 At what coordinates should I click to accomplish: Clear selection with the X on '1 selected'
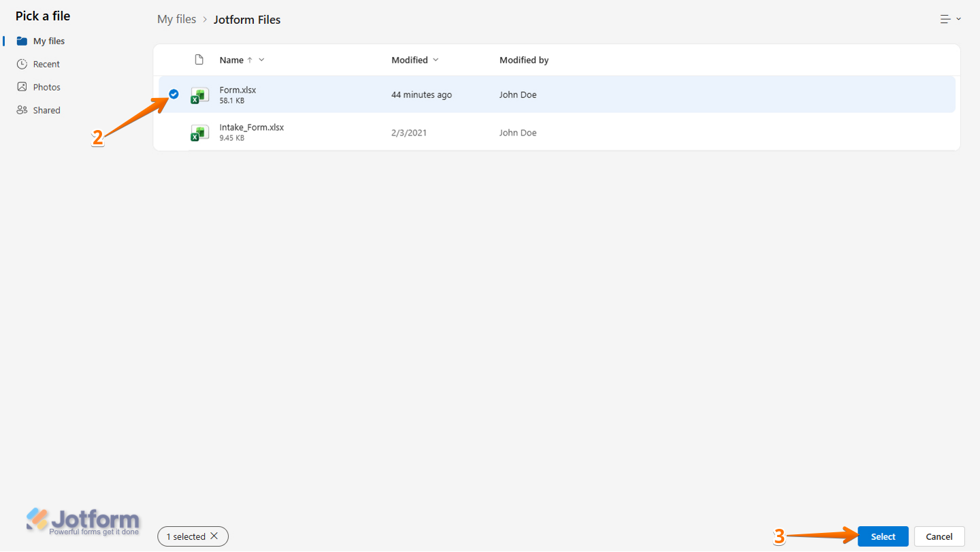tap(214, 536)
